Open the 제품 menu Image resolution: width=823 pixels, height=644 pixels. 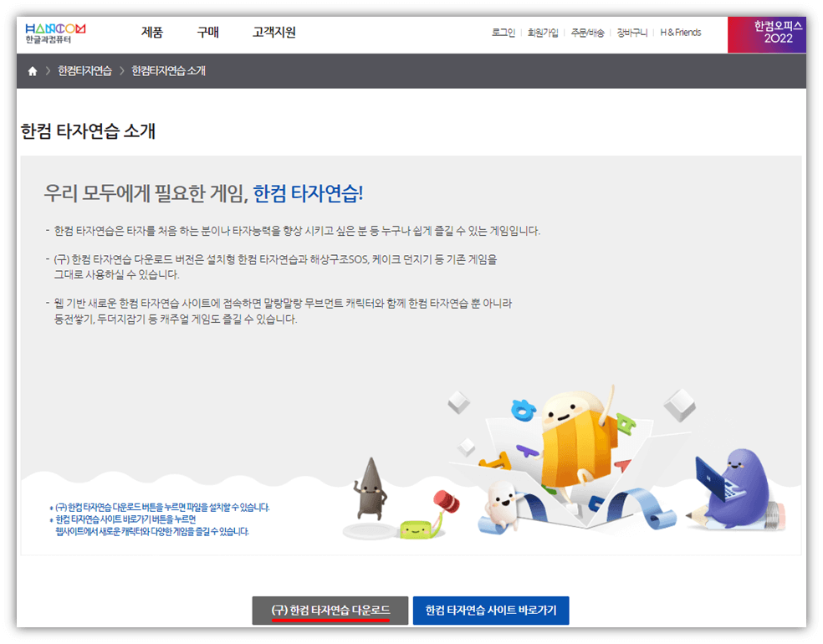[152, 33]
